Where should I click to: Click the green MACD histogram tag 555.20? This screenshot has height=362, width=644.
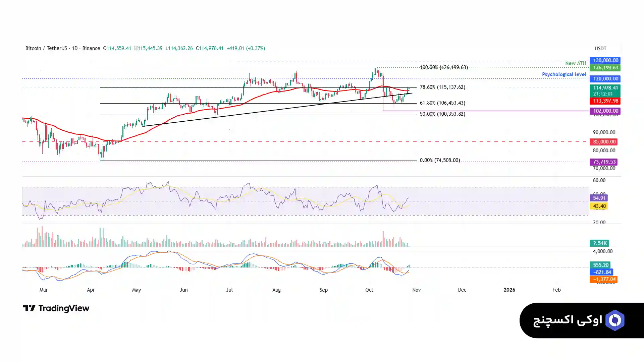(x=600, y=265)
